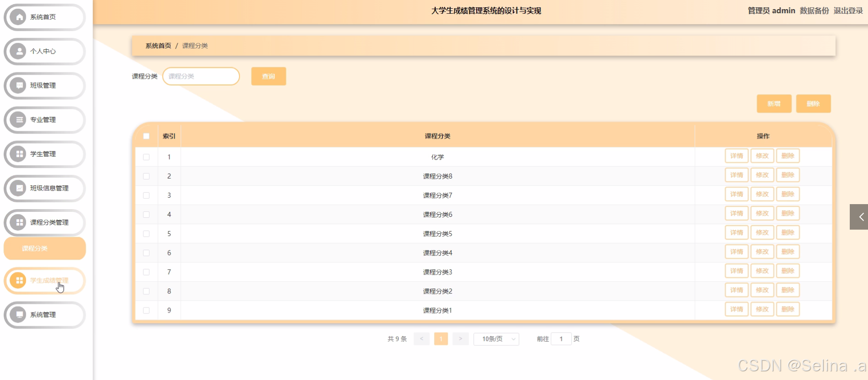The image size is (868, 380).
Task: Click 删除 for row 课程分类3
Action: [788, 271]
